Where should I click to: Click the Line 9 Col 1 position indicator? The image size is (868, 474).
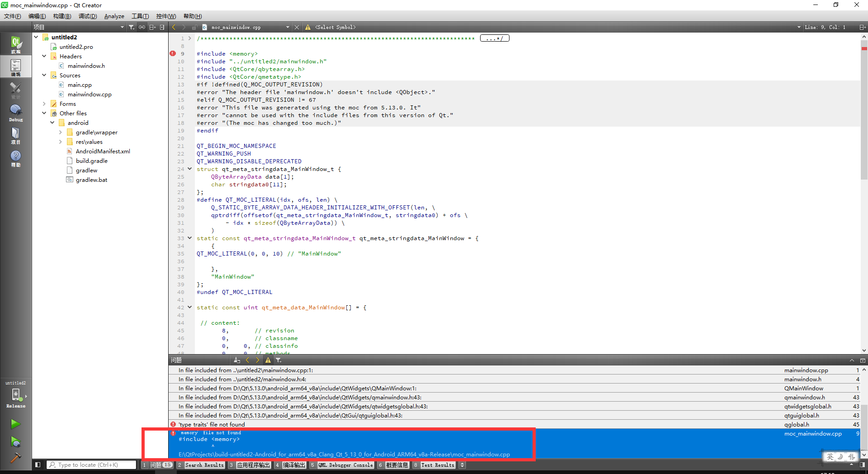(x=825, y=27)
